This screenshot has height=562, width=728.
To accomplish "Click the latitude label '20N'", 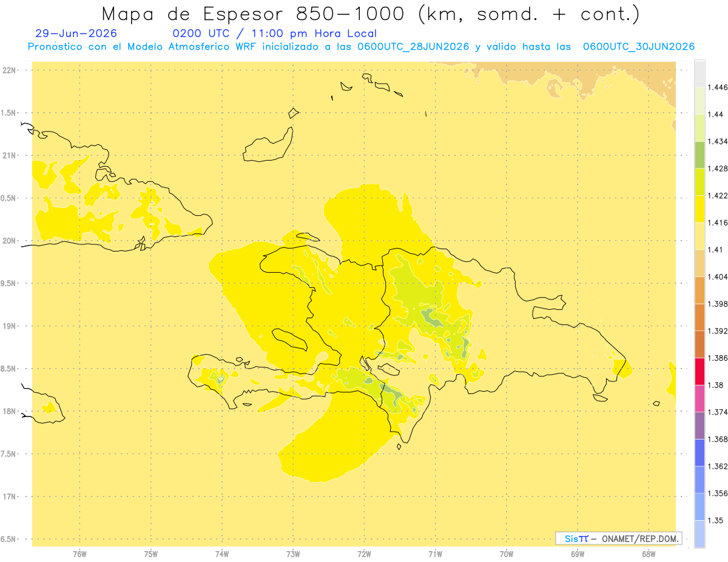I will click(x=8, y=241).
